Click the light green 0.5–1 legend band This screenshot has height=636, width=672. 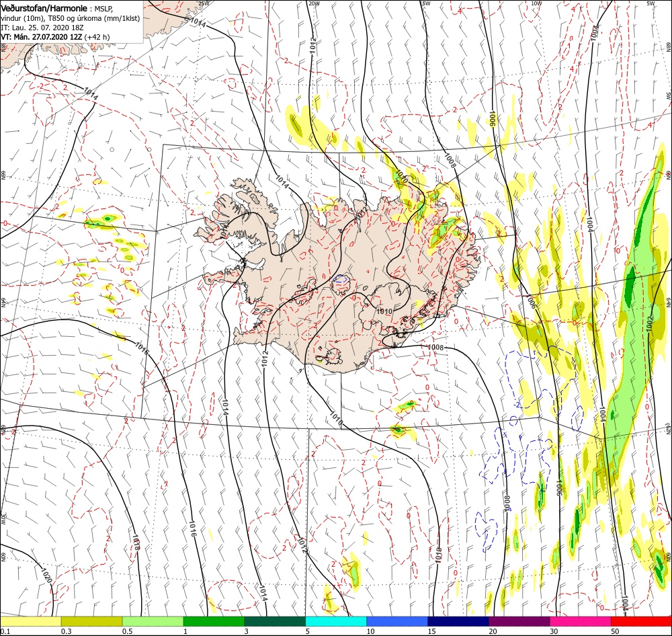tap(153, 621)
